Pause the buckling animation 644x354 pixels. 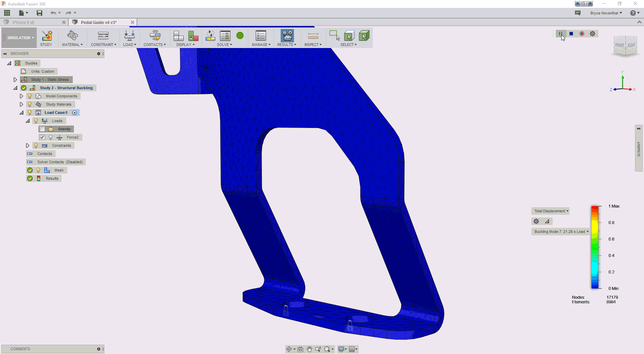point(560,34)
